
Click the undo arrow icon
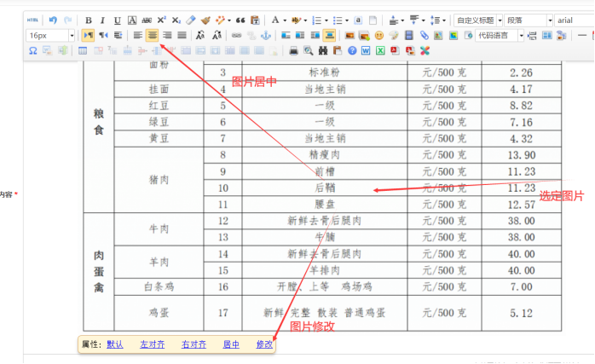53,20
